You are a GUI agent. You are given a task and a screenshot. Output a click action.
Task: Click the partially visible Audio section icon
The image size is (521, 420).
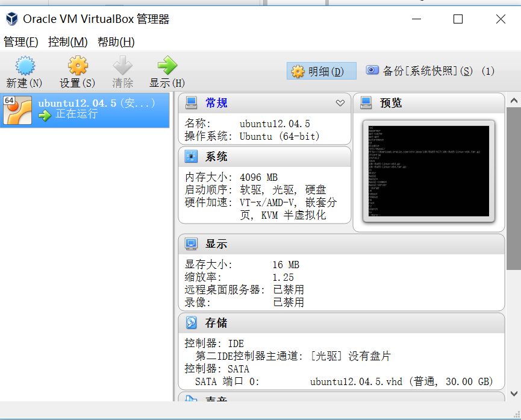[x=191, y=398]
